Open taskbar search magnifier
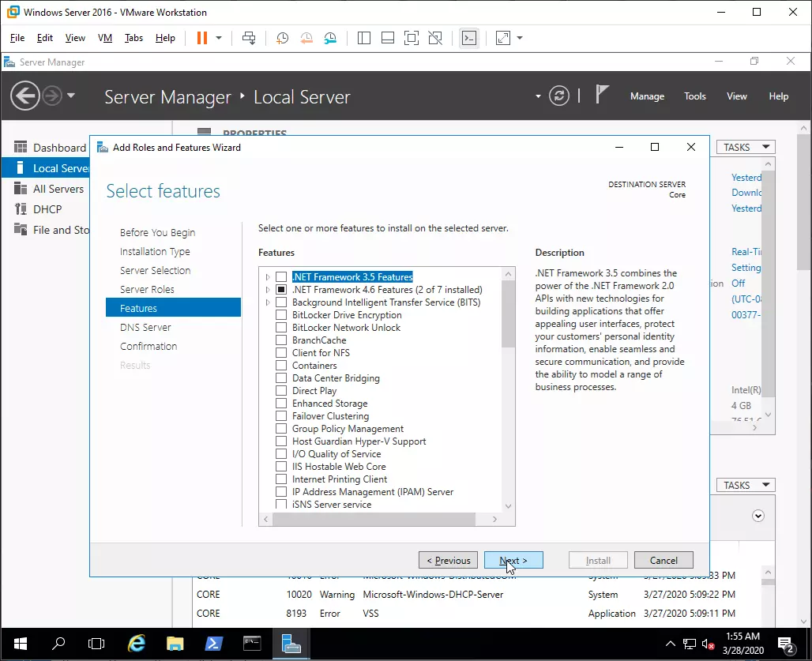Screen dimensions: 812x661 (58, 644)
